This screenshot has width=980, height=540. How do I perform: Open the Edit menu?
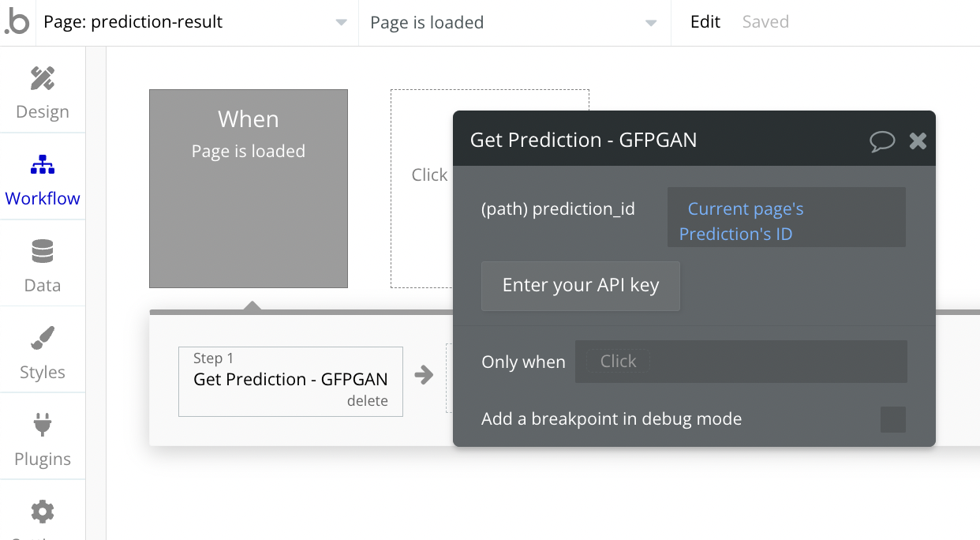(x=705, y=22)
